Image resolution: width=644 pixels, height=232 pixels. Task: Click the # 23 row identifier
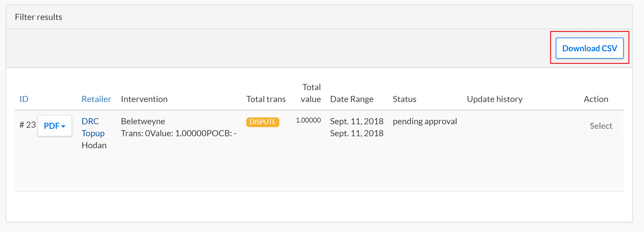pyautogui.click(x=28, y=124)
